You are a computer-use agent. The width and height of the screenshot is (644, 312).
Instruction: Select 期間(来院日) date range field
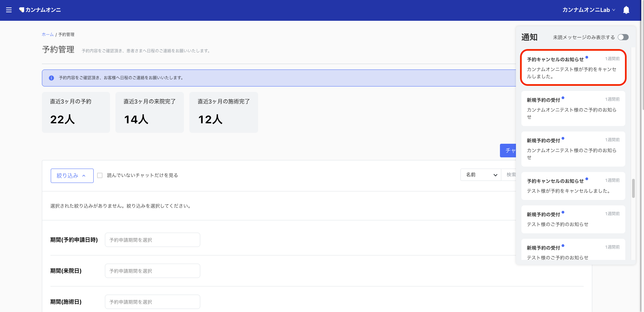153,271
